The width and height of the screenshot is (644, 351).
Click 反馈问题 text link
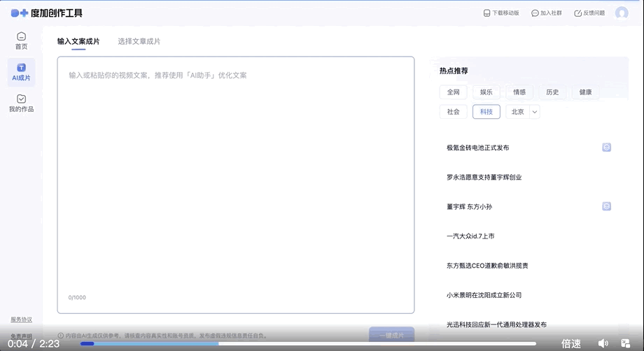pyautogui.click(x=594, y=13)
